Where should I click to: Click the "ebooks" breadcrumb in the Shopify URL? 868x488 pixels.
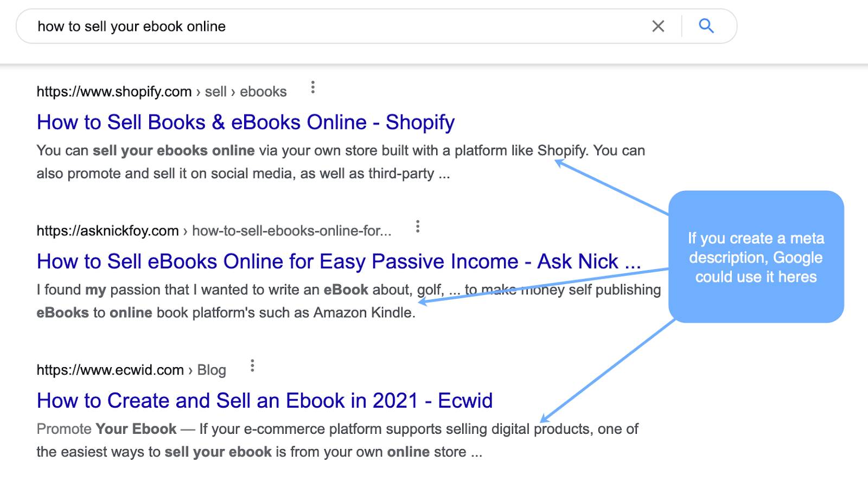(263, 91)
